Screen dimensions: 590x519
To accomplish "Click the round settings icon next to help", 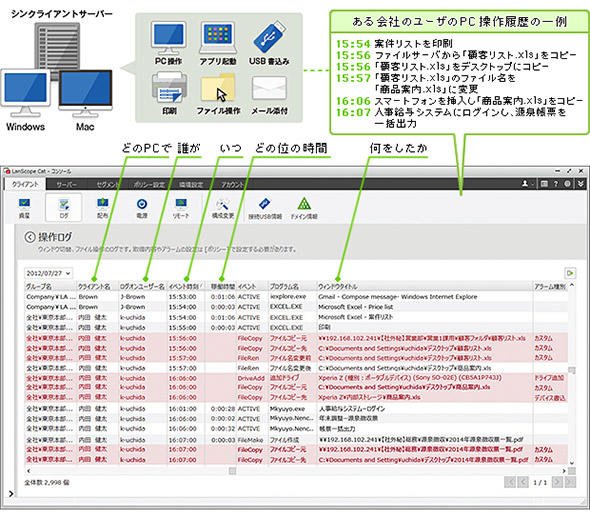I will (x=567, y=184).
